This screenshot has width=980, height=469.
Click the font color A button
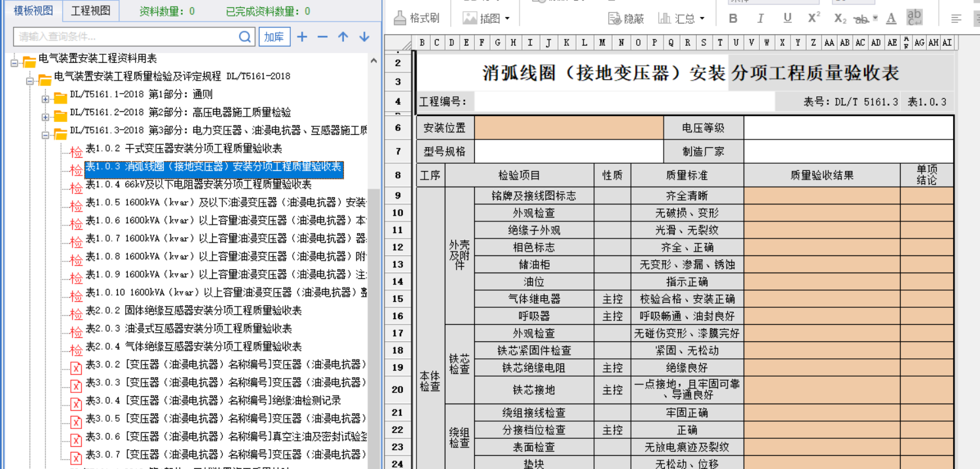[x=891, y=18]
